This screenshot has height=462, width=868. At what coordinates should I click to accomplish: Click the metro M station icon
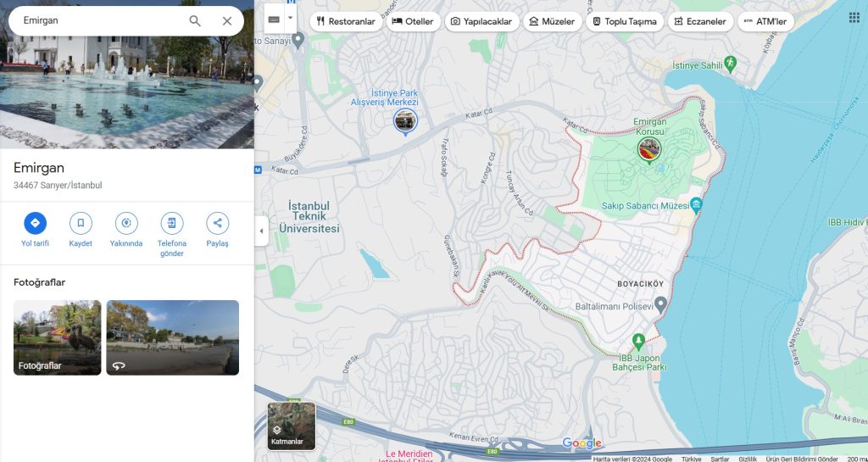(258, 170)
